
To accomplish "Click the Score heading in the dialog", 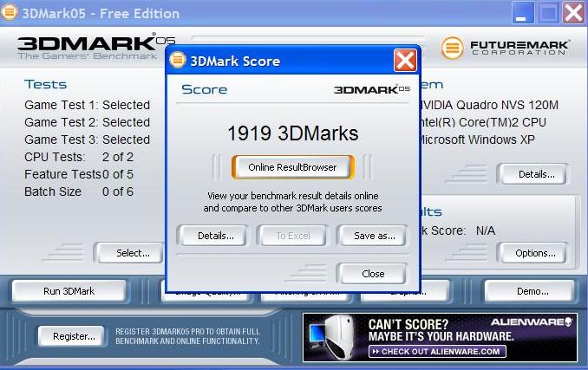I will pos(205,89).
